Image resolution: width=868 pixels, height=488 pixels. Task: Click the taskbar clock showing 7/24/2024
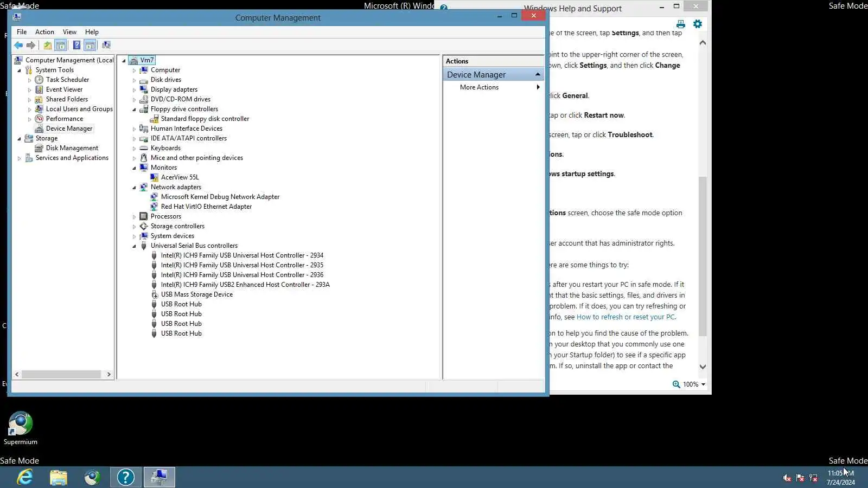[840, 478]
